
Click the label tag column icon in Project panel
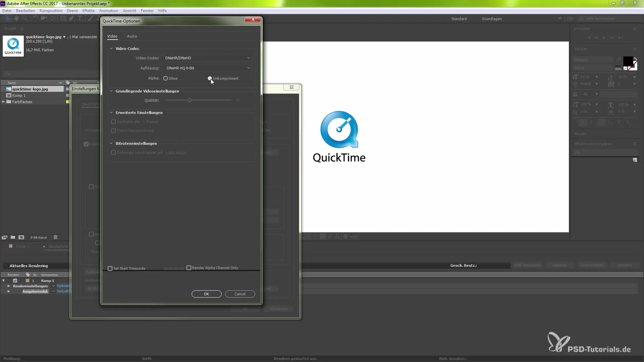click(x=68, y=82)
